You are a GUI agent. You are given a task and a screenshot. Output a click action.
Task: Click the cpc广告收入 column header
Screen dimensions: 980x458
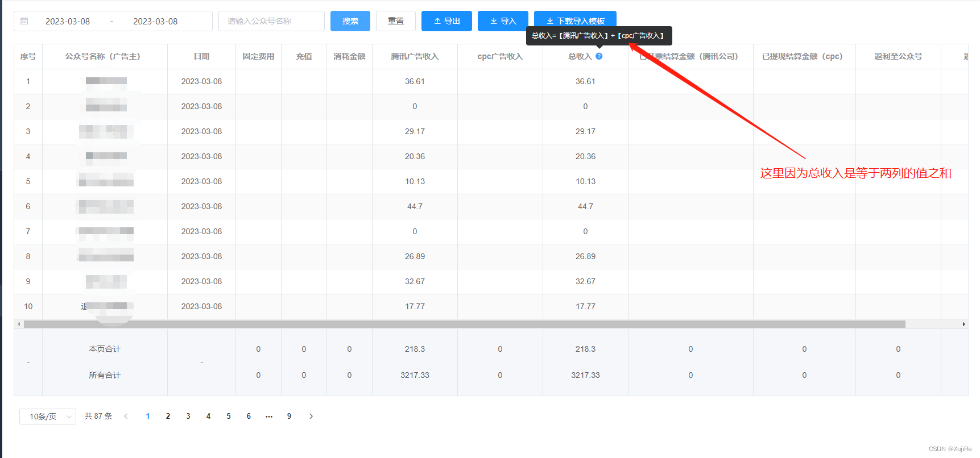coord(500,56)
